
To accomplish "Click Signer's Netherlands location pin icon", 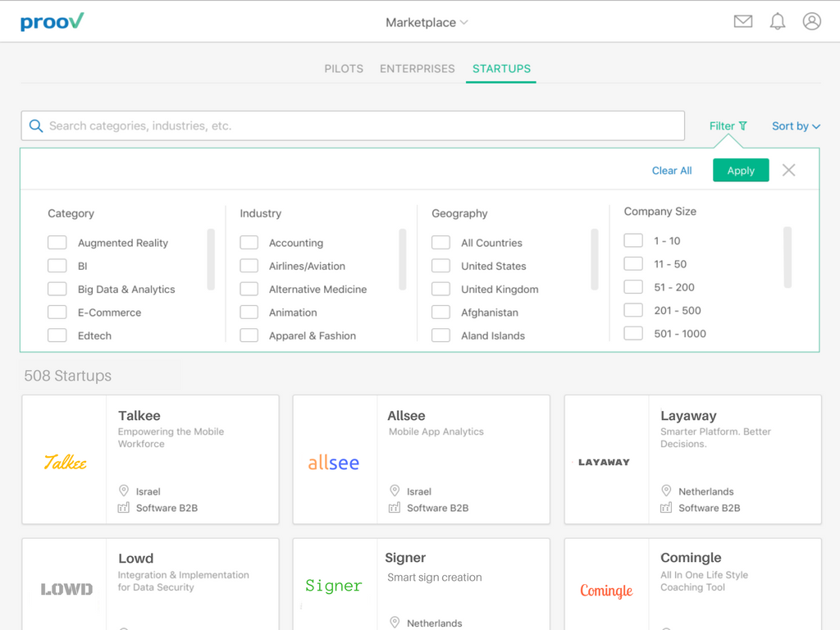I will (x=395, y=623).
